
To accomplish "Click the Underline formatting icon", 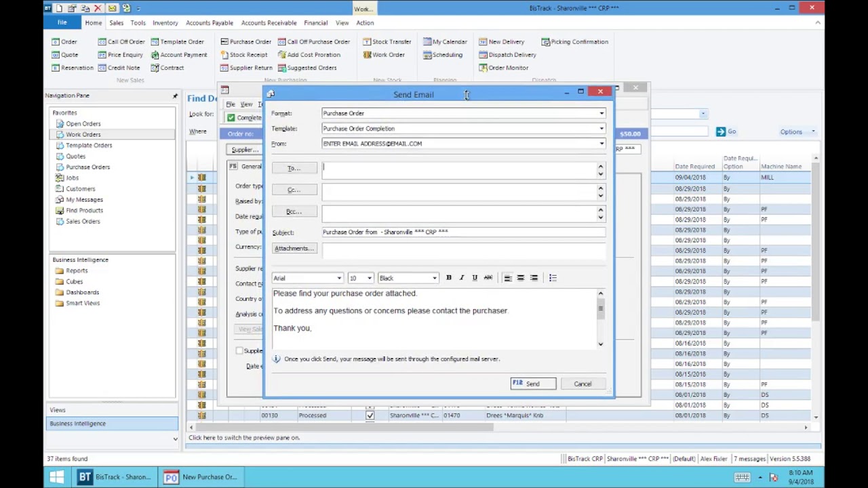I will click(x=475, y=278).
